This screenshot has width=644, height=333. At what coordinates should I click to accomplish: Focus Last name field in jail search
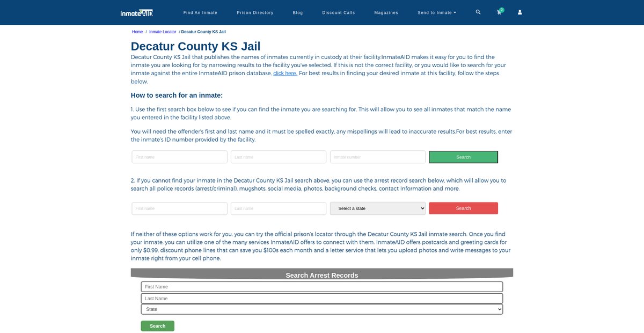pyautogui.click(x=279, y=157)
